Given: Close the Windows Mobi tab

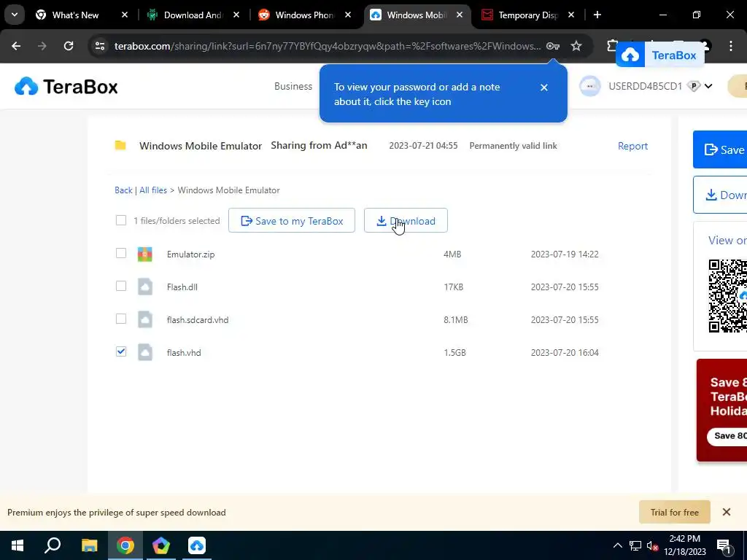Looking at the screenshot, I should pos(460,15).
